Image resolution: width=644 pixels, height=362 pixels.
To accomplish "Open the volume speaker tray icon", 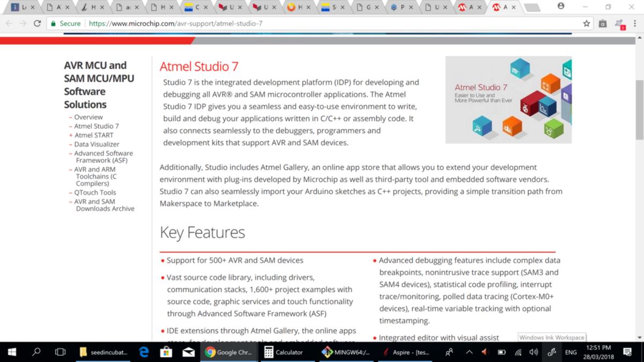I will (533, 352).
